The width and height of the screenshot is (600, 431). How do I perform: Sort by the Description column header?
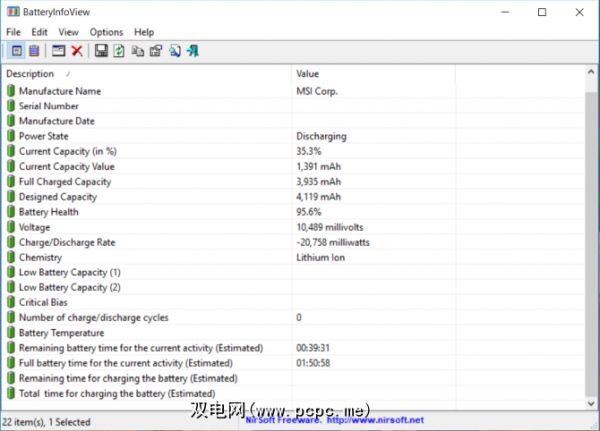(147, 73)
